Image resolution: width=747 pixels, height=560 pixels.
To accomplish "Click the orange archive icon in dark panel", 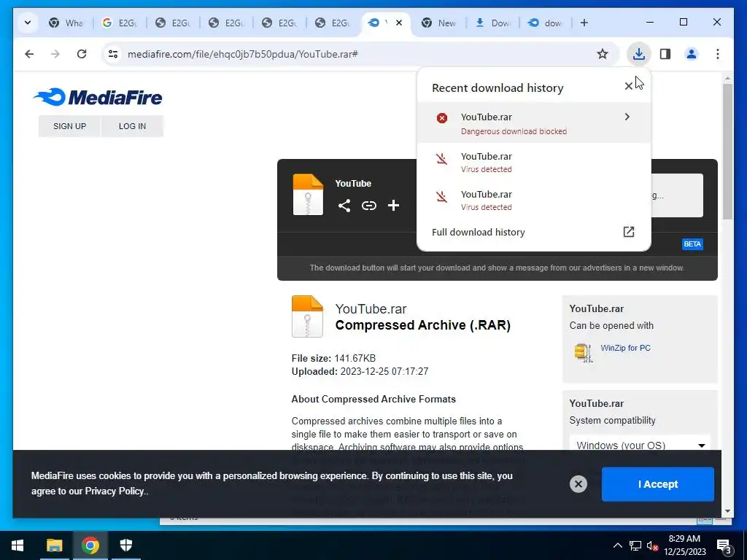I will [308, 195].
